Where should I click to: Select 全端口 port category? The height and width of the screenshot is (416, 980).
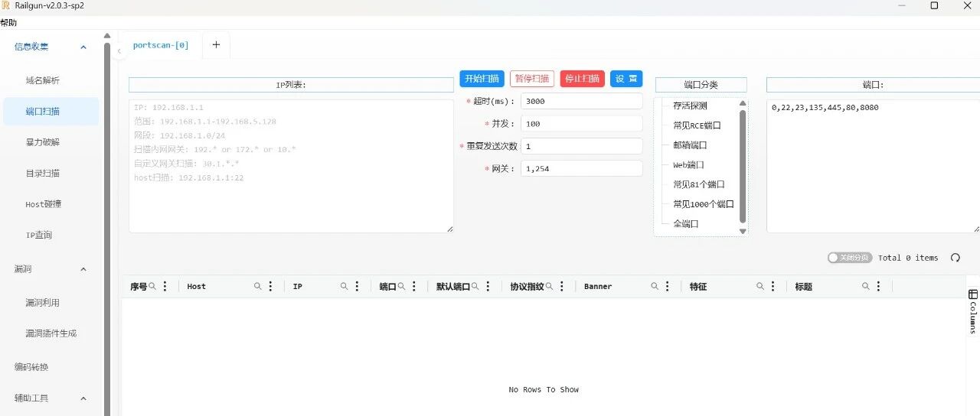click(686, 224)
